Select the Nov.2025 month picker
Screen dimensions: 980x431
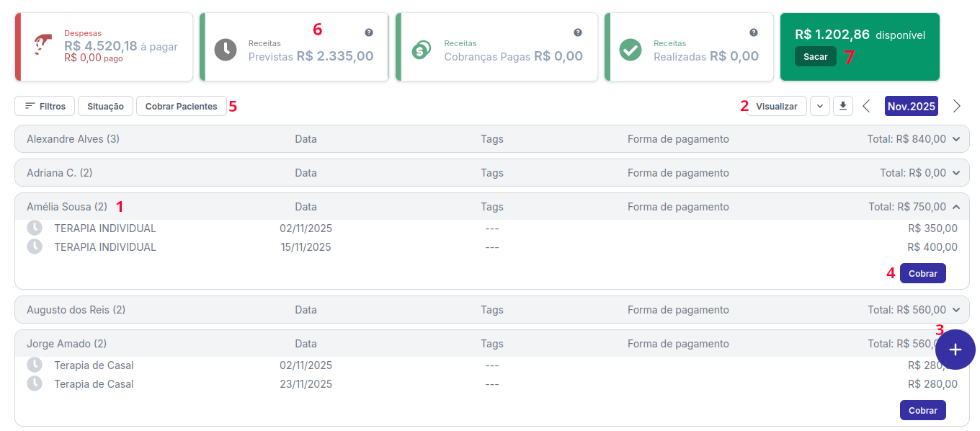click(912, 106)
